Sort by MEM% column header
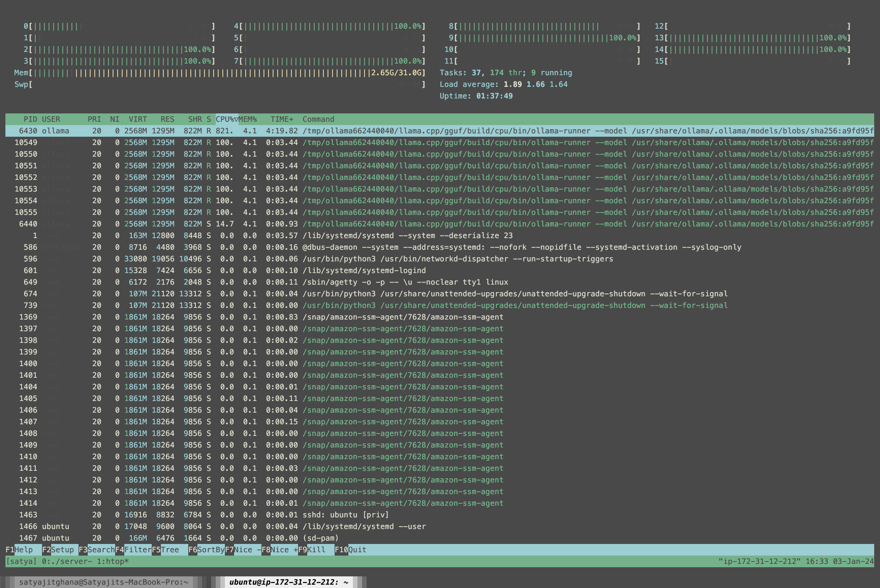The width and height of the screenshot is (880, 588). [248, 119]
